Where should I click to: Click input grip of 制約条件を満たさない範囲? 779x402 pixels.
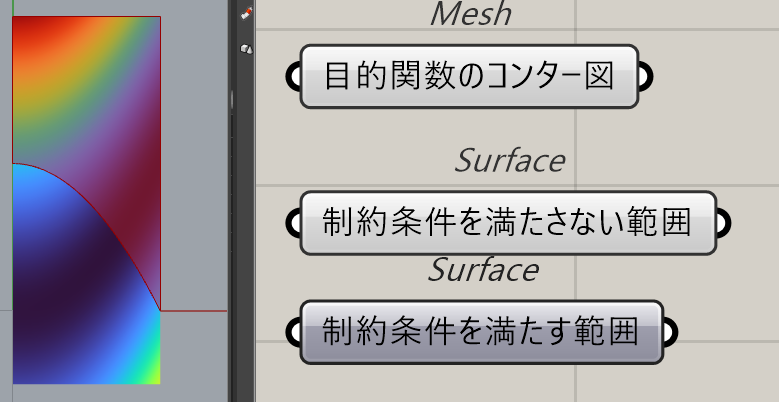point(293,223)
